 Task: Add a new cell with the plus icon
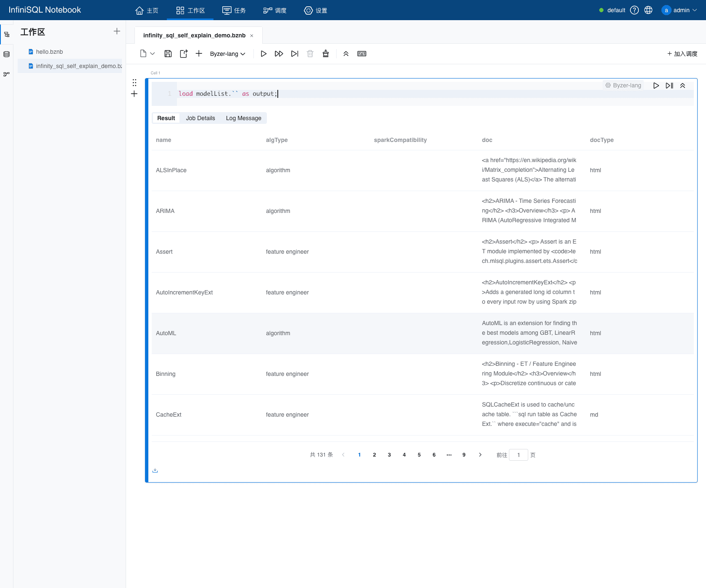tap(199, 54)
